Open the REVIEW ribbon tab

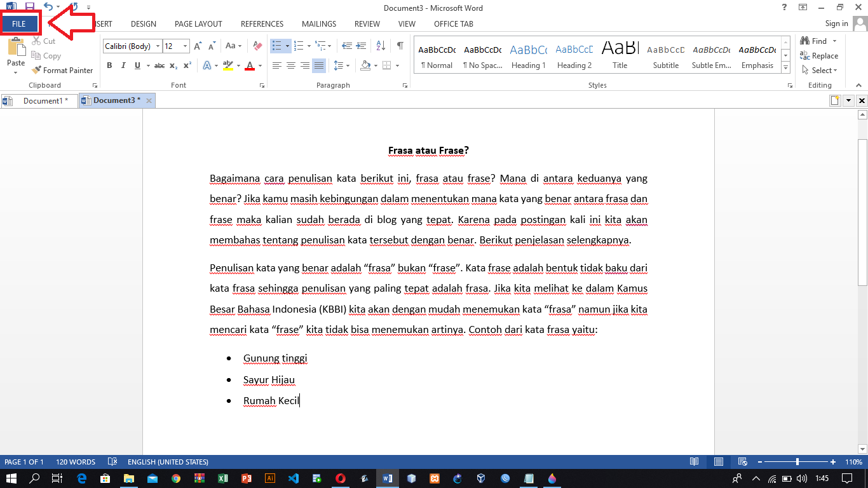pos(367,24)
